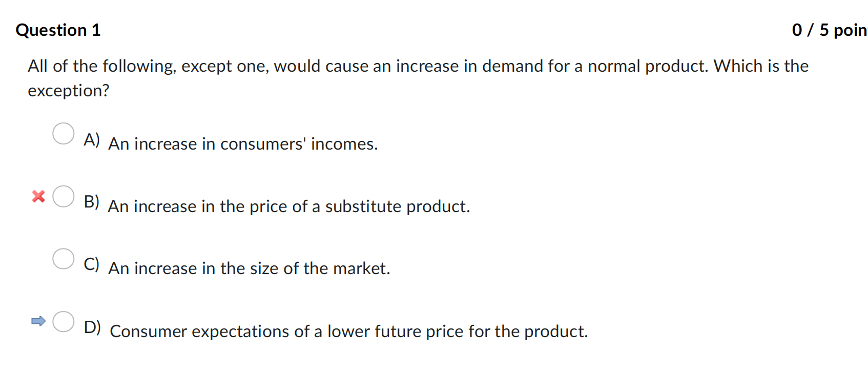Click the option C) label
Image resolution: width=868 pixels, height=373 pixels.
(x=92, y=264)
